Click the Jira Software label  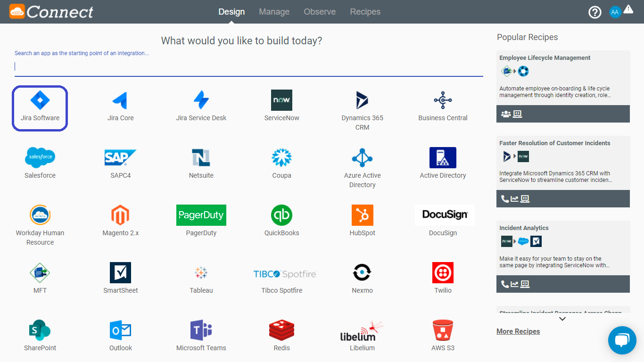click(x=40, y=118)
